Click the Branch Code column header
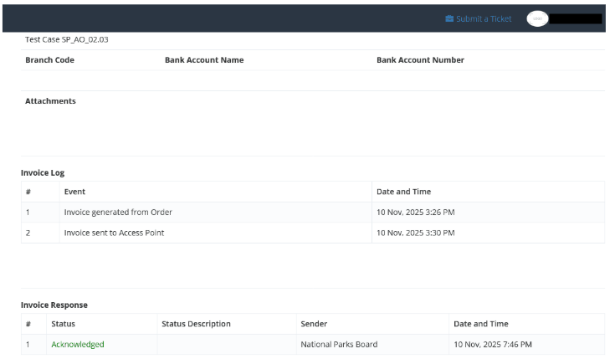Image resolution: width=615 pixels, height=364 pixels. [50, 60]
